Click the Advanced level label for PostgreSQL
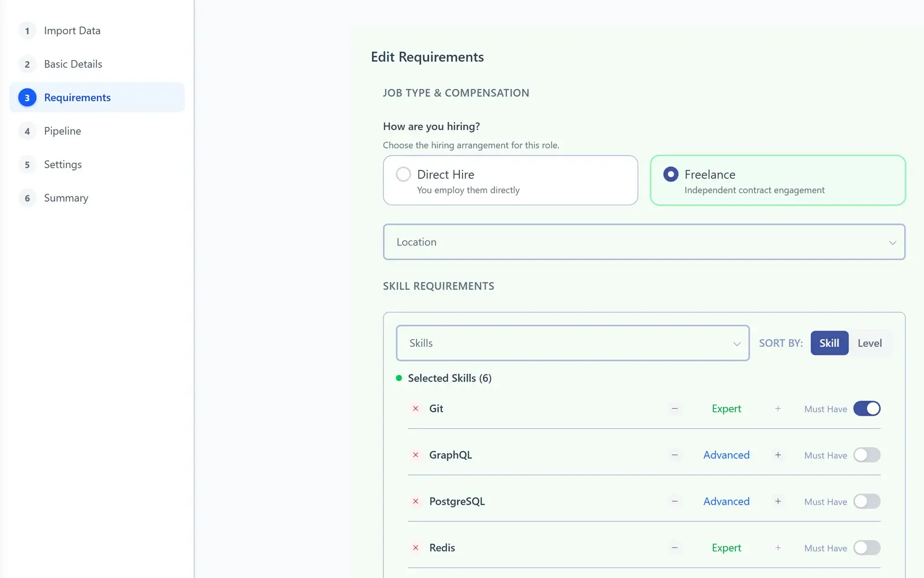Viewport: 924px width, 578px height. (x=726, y=501)
